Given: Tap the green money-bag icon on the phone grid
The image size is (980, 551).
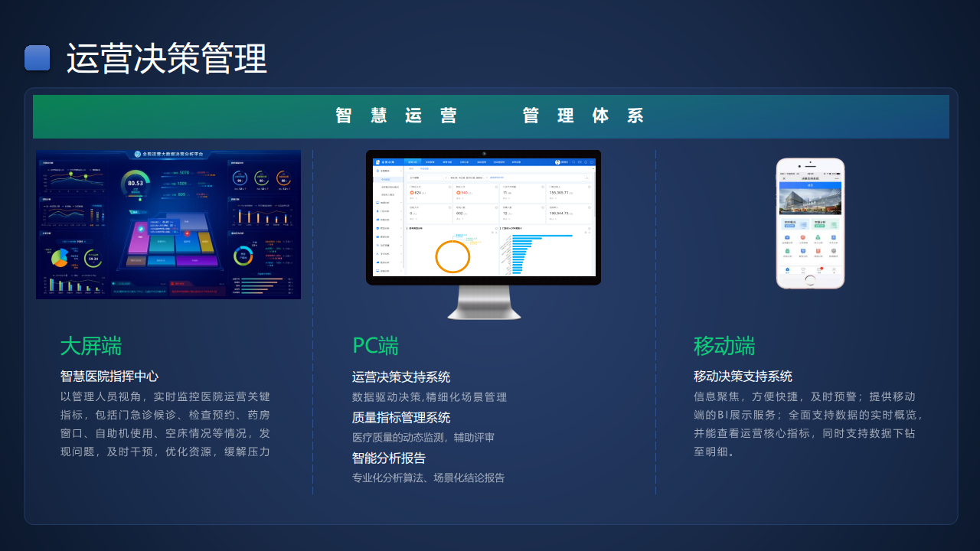Looking at the screenshot, I should coord(818,237).
